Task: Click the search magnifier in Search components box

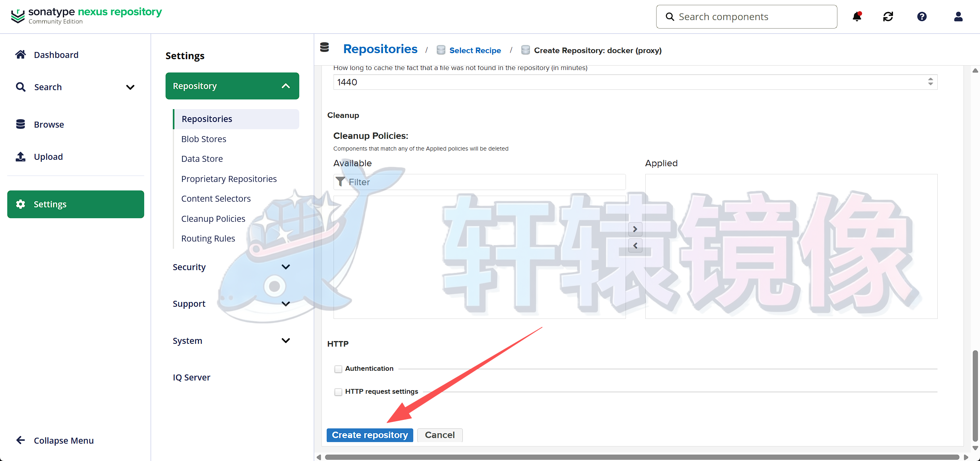Action: click(670, 17)
